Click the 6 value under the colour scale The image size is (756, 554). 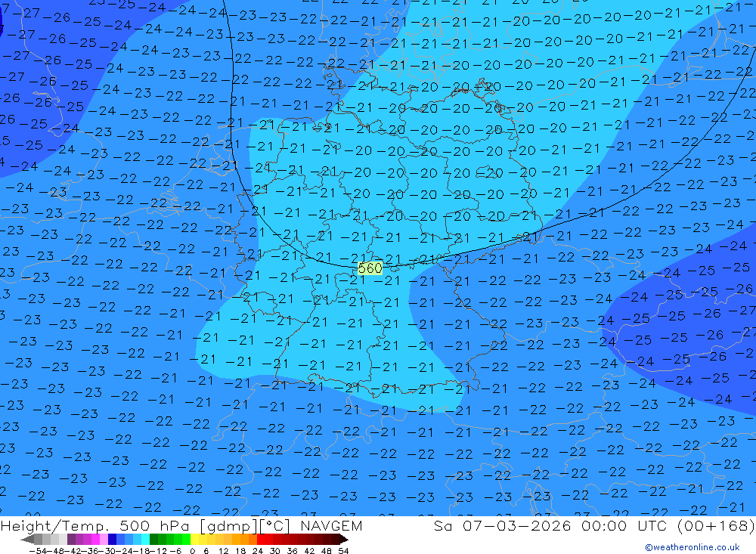point(206,551)
